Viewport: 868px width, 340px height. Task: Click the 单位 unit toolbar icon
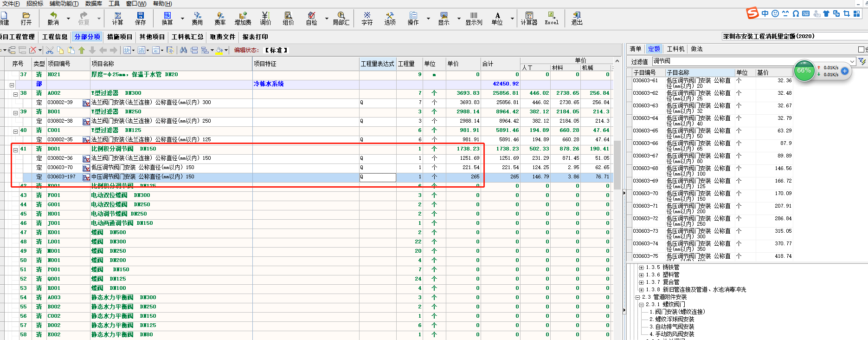(x=497, y=19)
